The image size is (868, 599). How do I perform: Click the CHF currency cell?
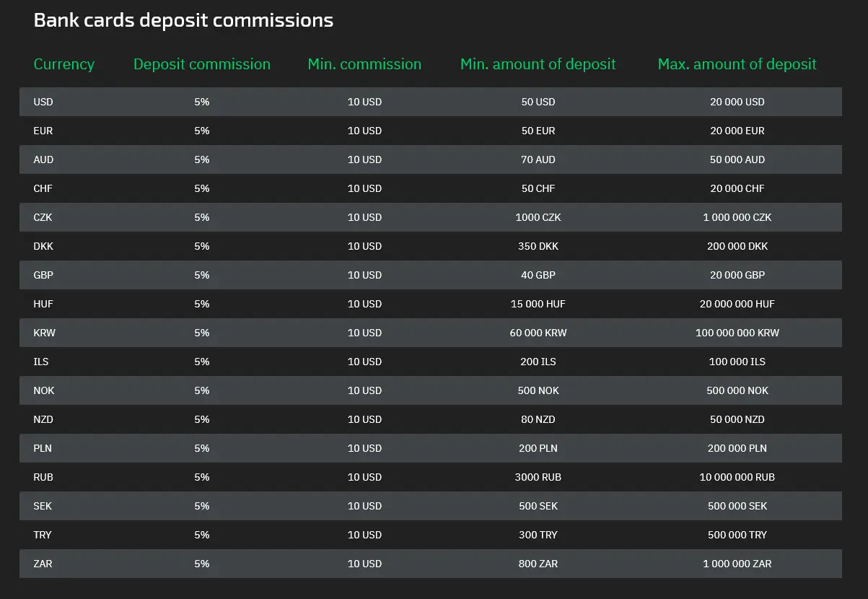[43, 188]
